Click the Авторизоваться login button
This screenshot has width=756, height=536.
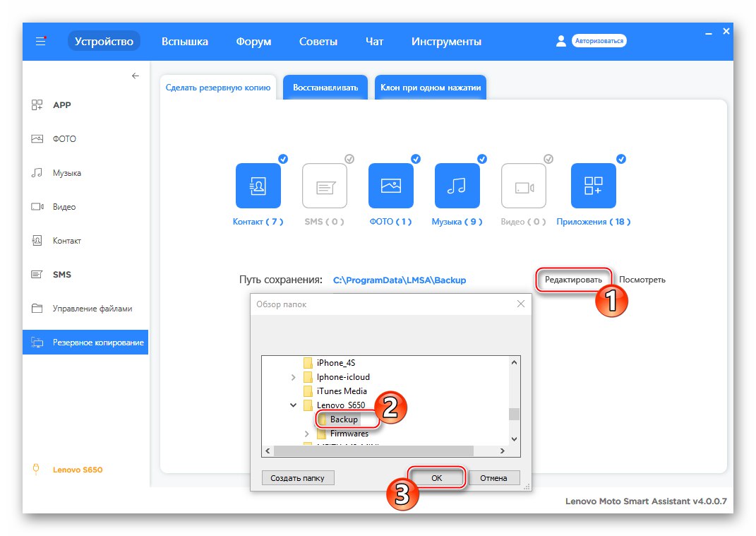click(599, 41)
